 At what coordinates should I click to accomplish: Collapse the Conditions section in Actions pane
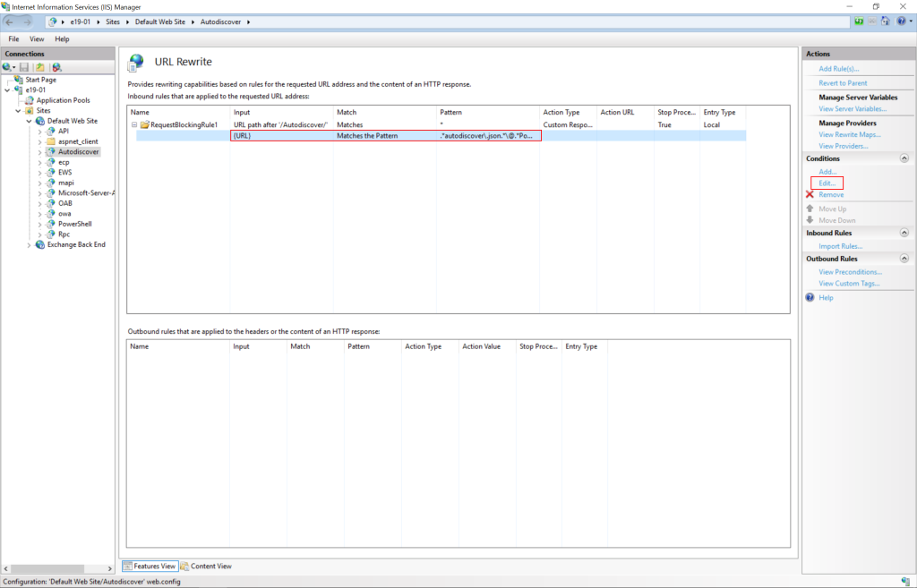[x=904, y=158]
